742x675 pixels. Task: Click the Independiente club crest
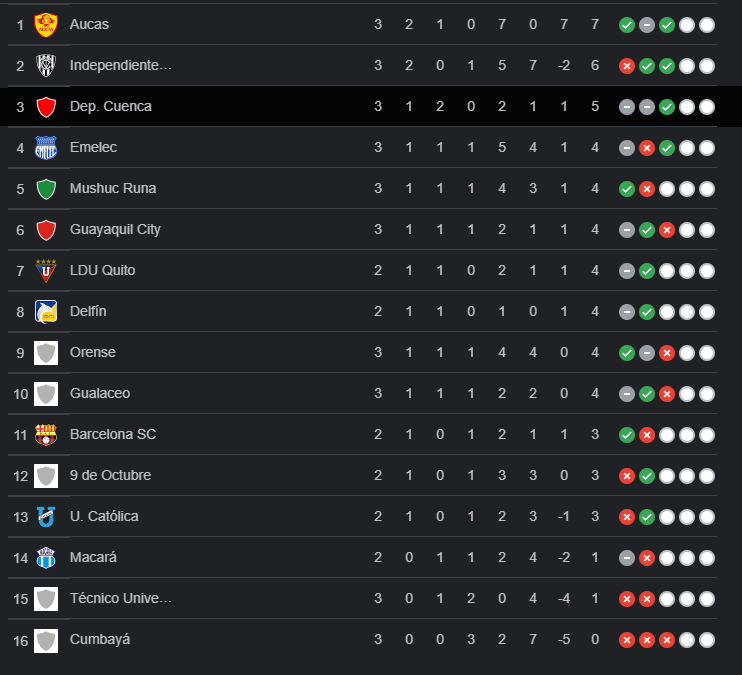click(x=46, y=65)
